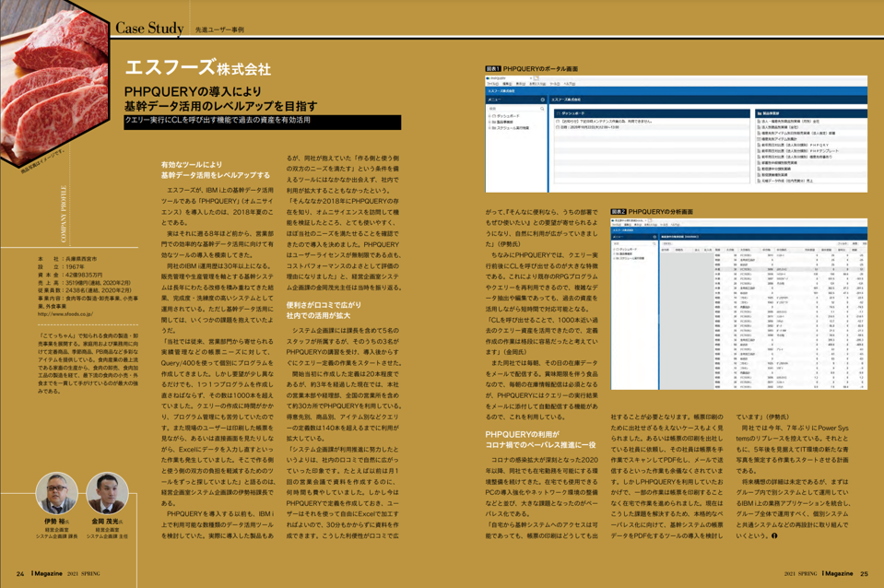This screenshot has width=884, height=588.
Task: Click the 資本金 profile line
Action: coord(70,275)
